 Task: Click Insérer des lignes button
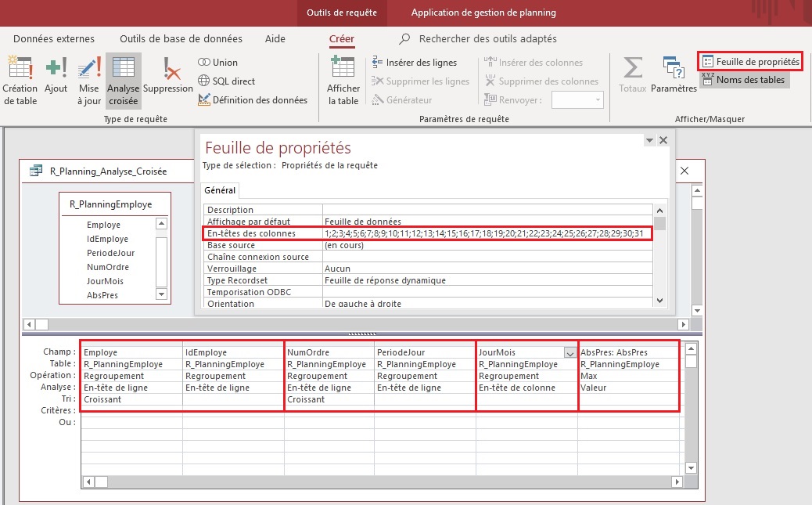415,63
